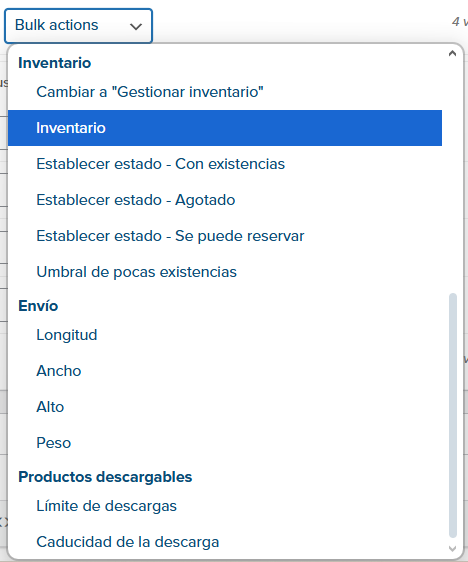Select the Alto option

coord(225,407)
